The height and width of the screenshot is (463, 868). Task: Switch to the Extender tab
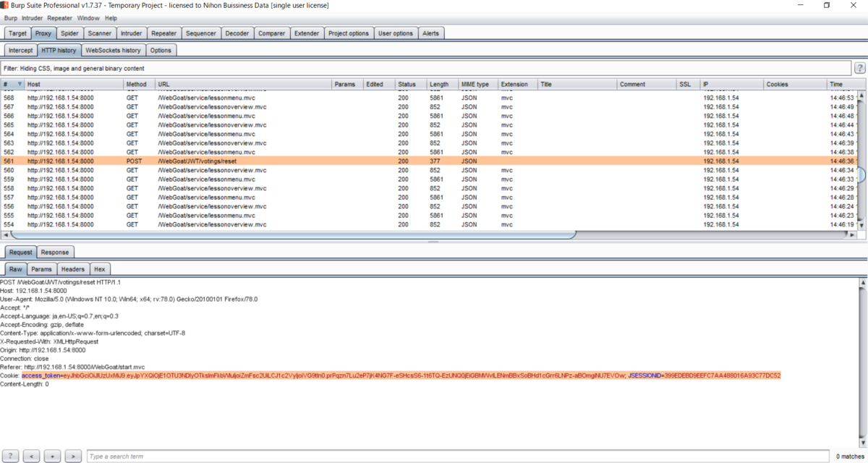coord(307,33)
